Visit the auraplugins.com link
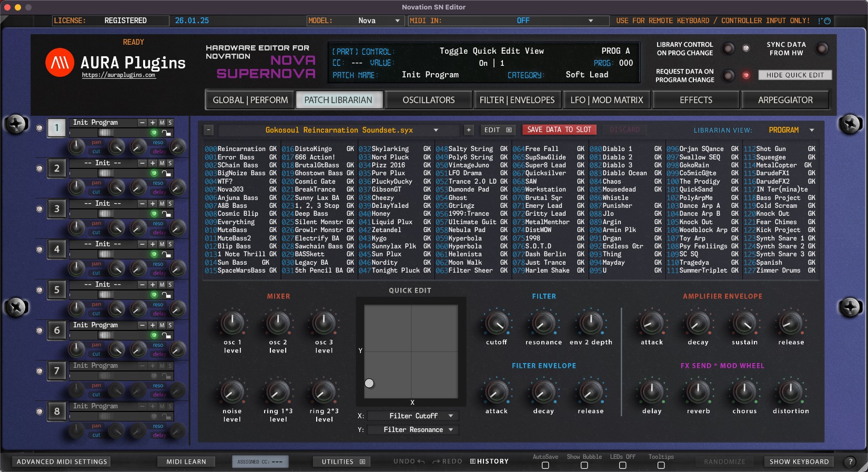This screenshot has height=472, width=868. [118, 75]
